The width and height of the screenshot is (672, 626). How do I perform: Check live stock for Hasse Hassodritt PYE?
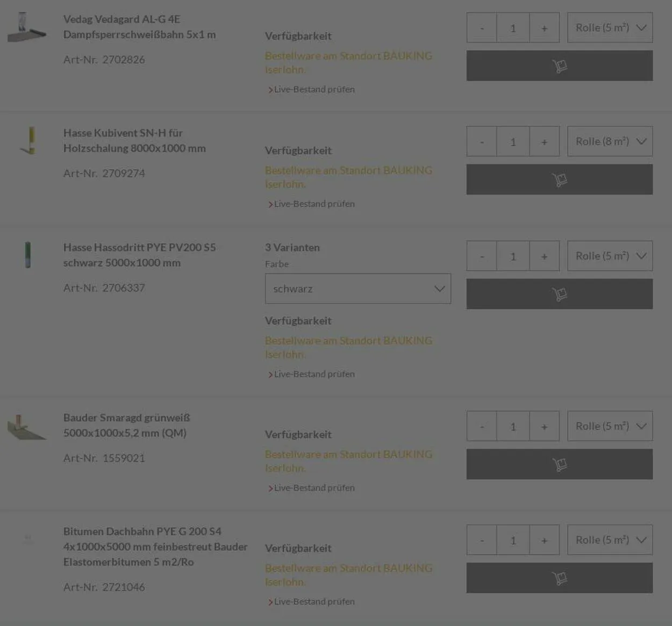314,375
